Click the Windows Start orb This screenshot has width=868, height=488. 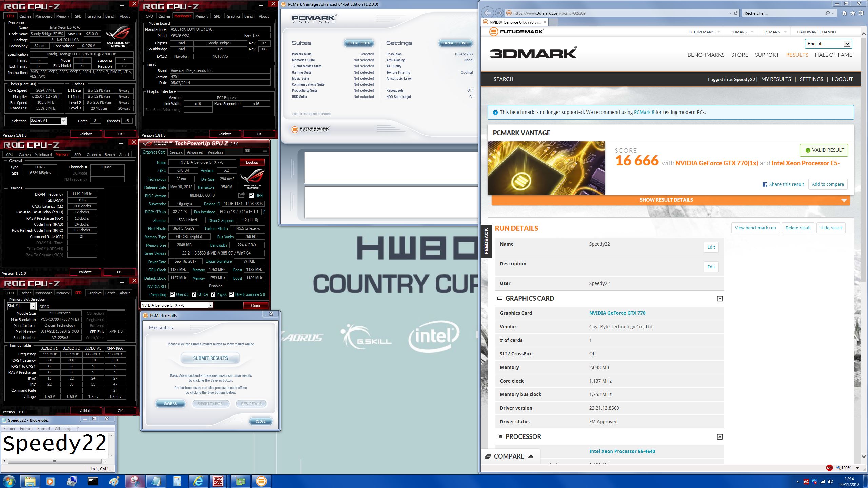point(9,481)
